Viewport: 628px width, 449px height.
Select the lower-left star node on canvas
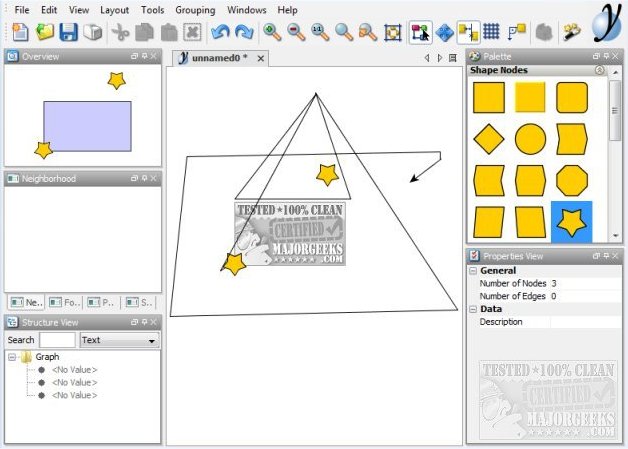pos(234,264)
